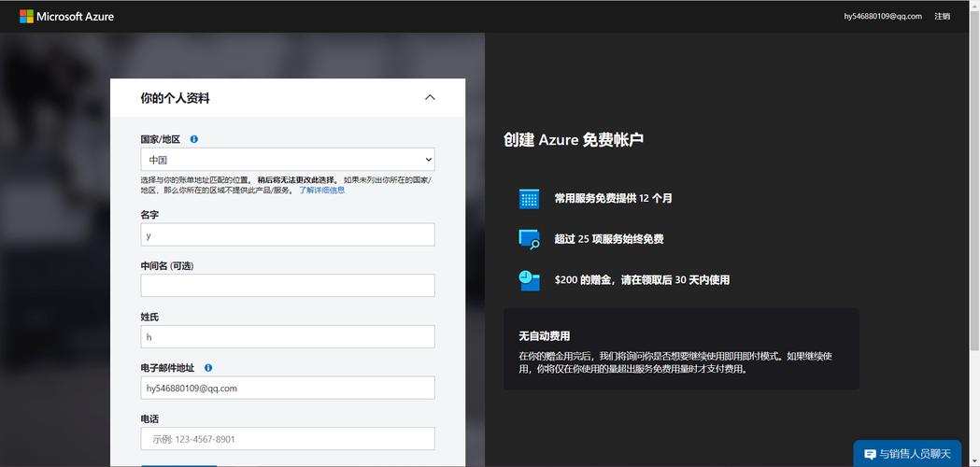The image size is (980, 467).
Task: Click the 25 项服务始终免费 search-screen icon
Action: [529, 239]
